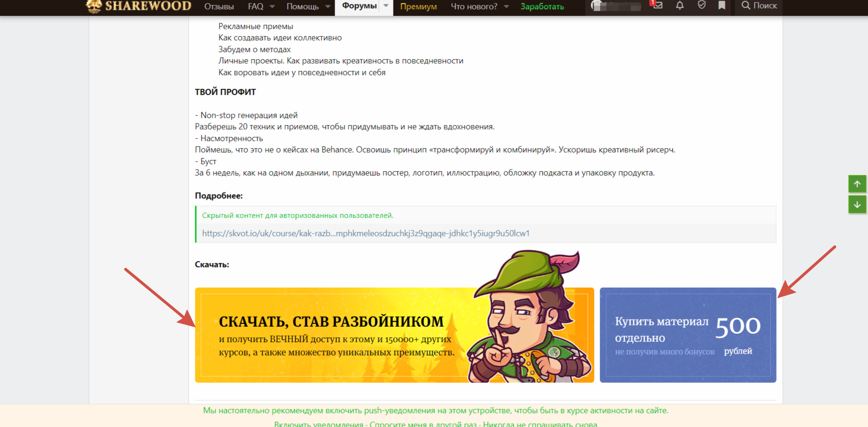Image resolution: width=868 pixels, height=427 pixels.
Task: Click the Скачать: label
Action: pos(212,265)
